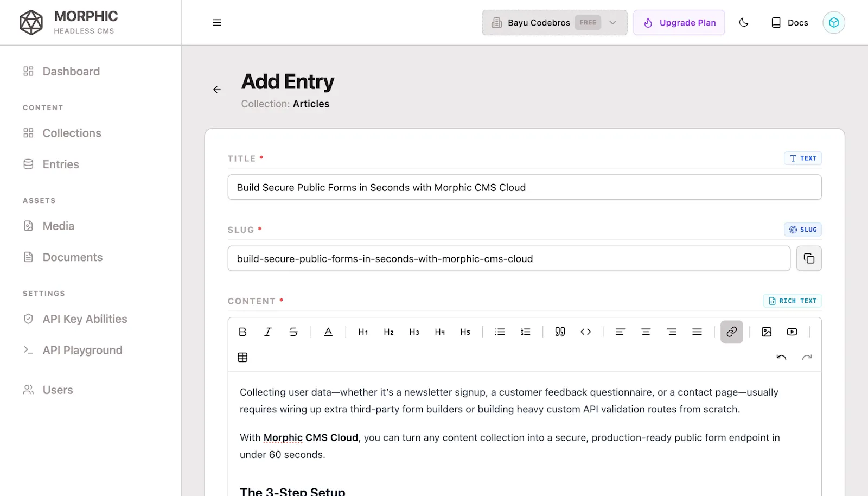Align text center
Viewport: 868px width, 496px height.
[x=646, y=332]
